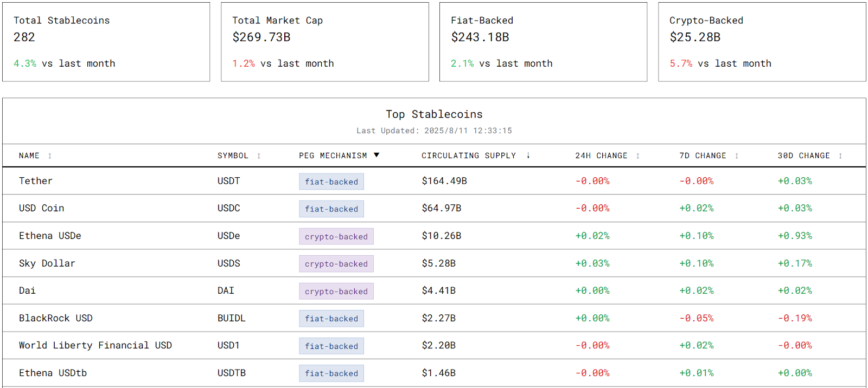Click the fiat-backed tag in Tether row
This screenshot has height=388, width=868.
point(331,182)
